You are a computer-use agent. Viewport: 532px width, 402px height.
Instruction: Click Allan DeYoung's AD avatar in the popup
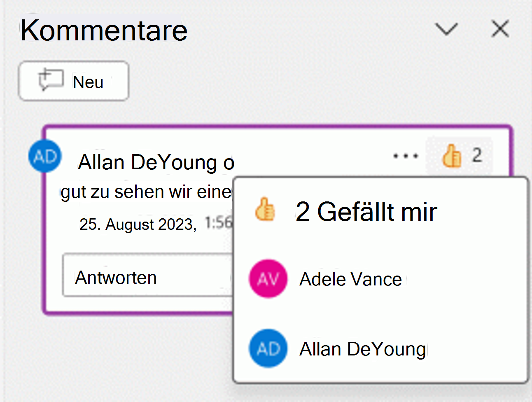coord(268,348)
